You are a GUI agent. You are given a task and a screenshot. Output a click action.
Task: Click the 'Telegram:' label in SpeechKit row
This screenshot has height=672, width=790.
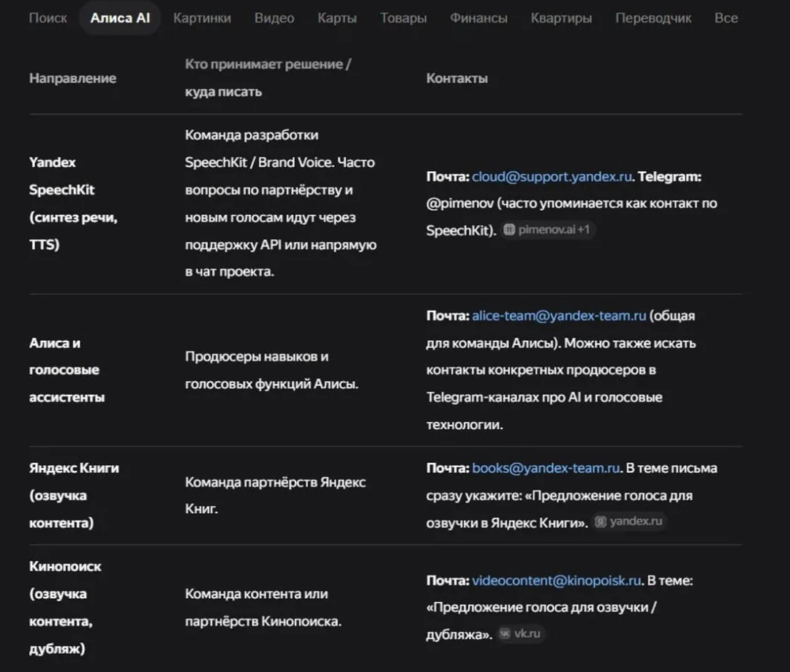coord(669,177)
